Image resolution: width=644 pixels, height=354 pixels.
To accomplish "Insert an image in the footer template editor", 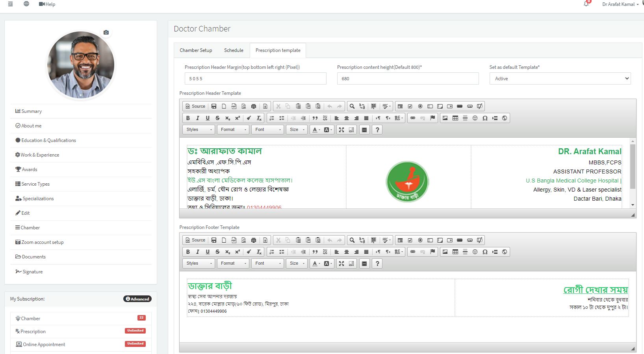I will click(x=445, y=252).
